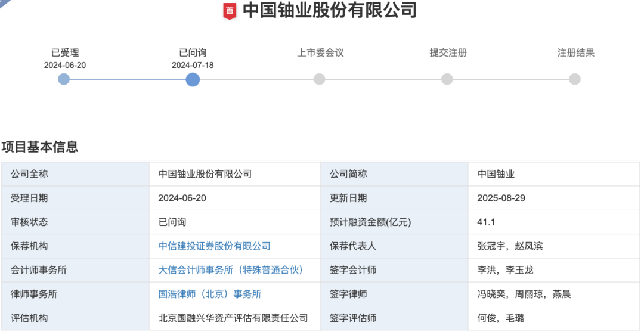Click the 受理日期 value 2024-06-20 table cell
The height and width of the screenshot is (335, 644).
[235, 198]
